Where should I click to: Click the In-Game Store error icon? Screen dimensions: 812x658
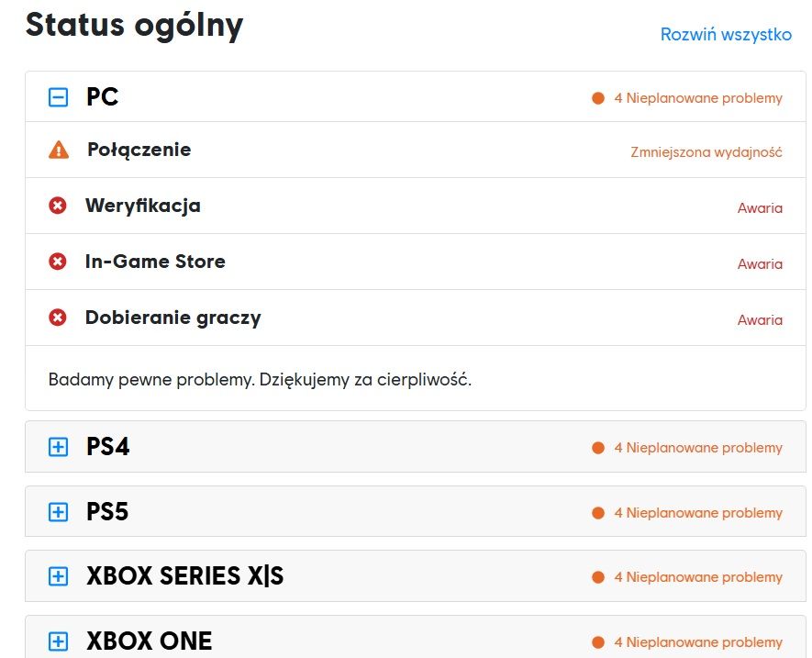click(x=58, y=262)
